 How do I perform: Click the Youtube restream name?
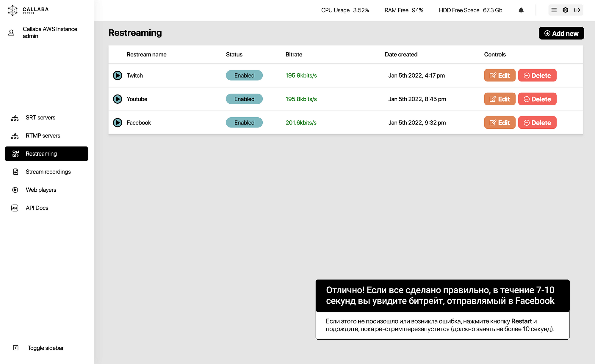click(137, 99)
